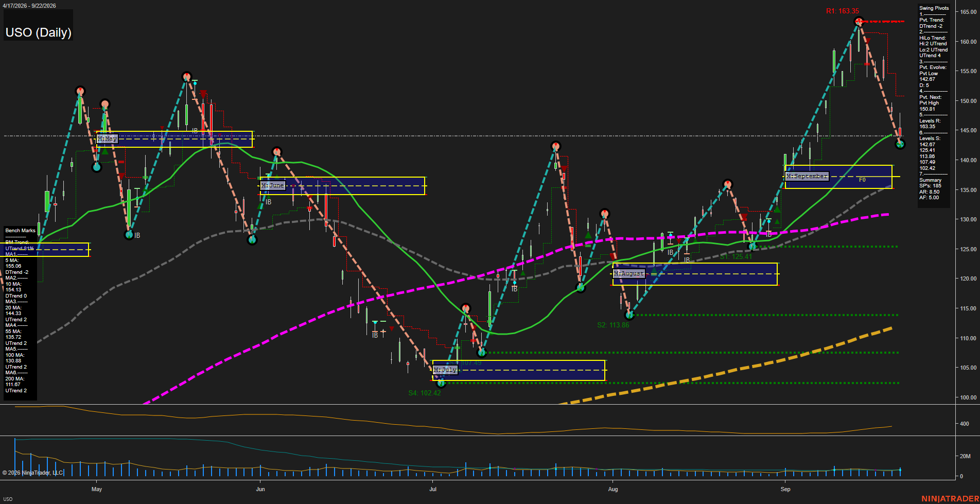Click the "S2: 113.86" support label on chart
Screen dimensions: 980x504
pyautogui.click(x=613, y=325)
